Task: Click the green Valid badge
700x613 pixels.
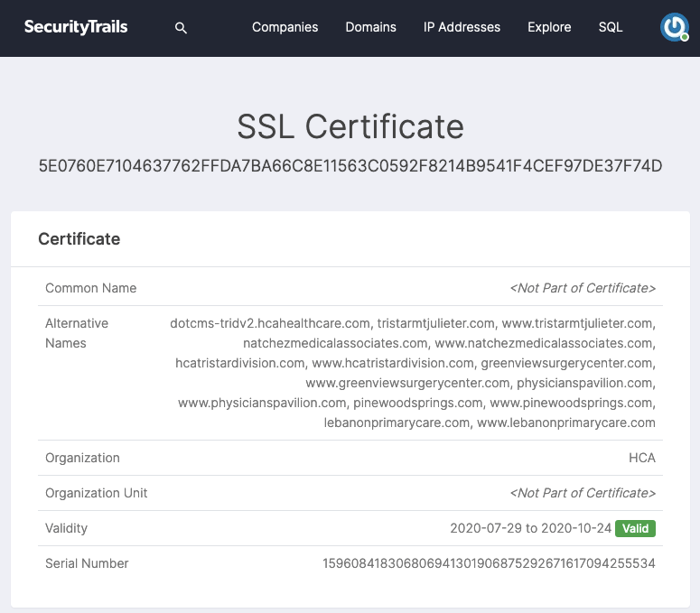Action: coord(635,528)
